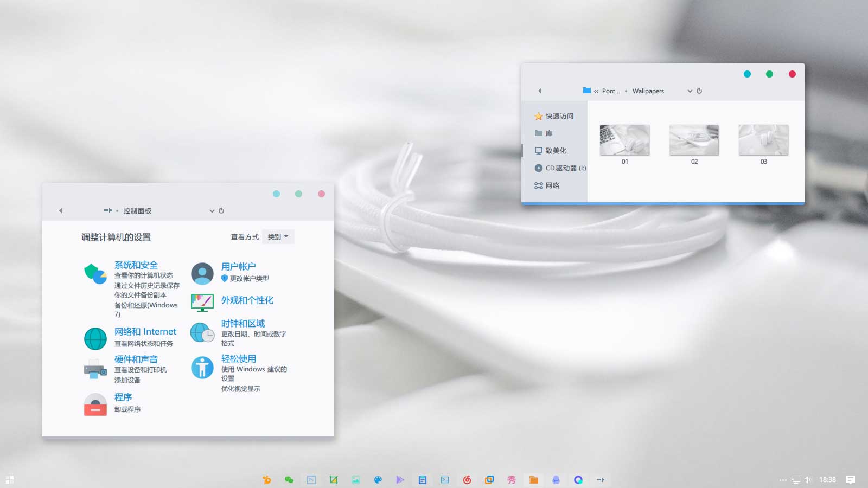Open the 程序 uninstall icon
Image resolution: width=868 pixels, height=488 pixels.
(95, 404)
